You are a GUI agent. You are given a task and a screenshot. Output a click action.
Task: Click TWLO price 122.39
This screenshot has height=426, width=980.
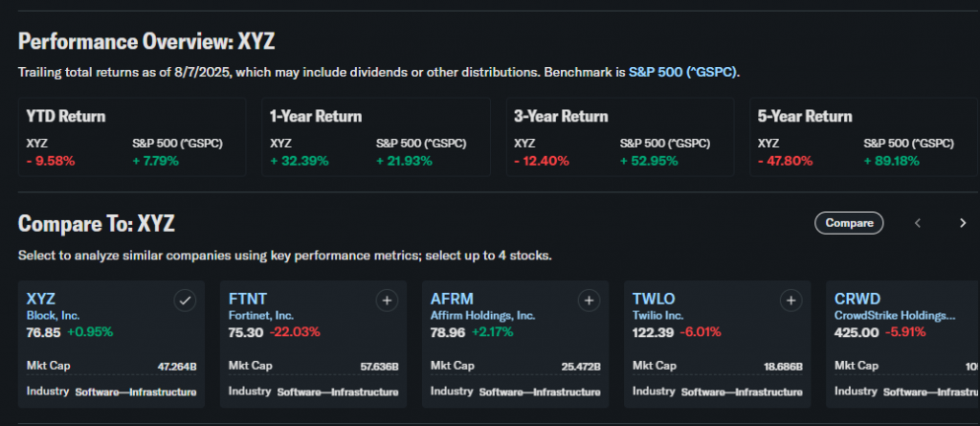click(653, 332)
